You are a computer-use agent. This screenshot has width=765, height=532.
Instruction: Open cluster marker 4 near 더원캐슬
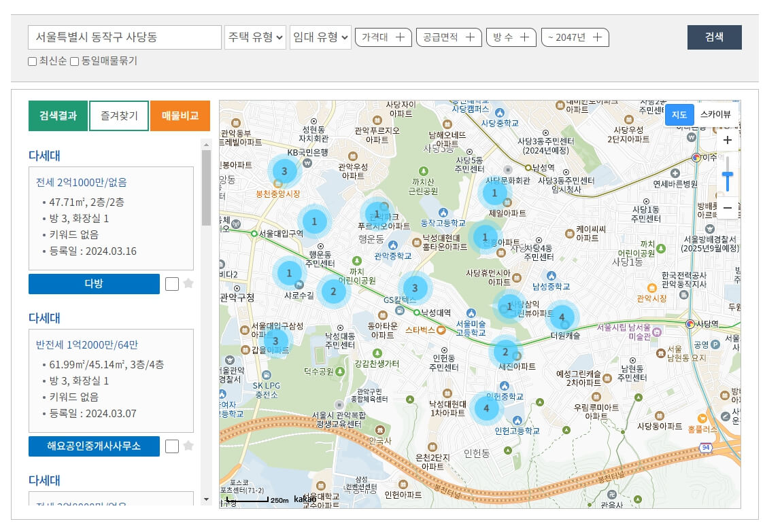click(x=562, y=317)
